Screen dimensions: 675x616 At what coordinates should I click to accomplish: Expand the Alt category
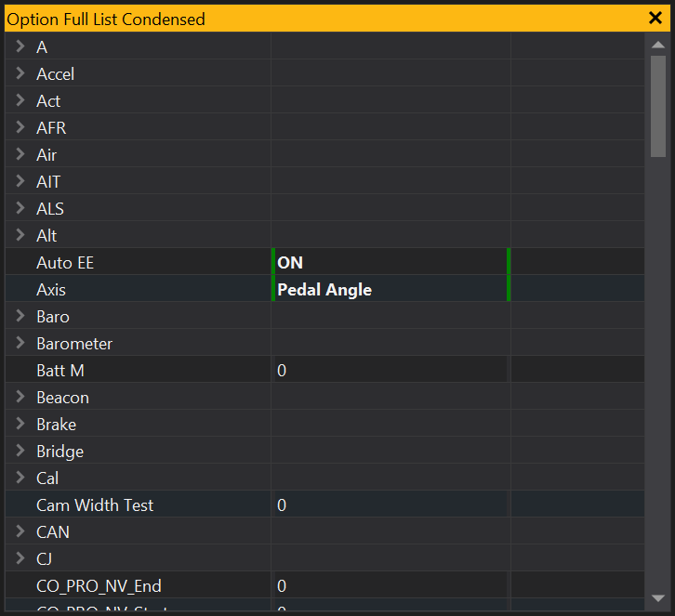coord(20,235)
